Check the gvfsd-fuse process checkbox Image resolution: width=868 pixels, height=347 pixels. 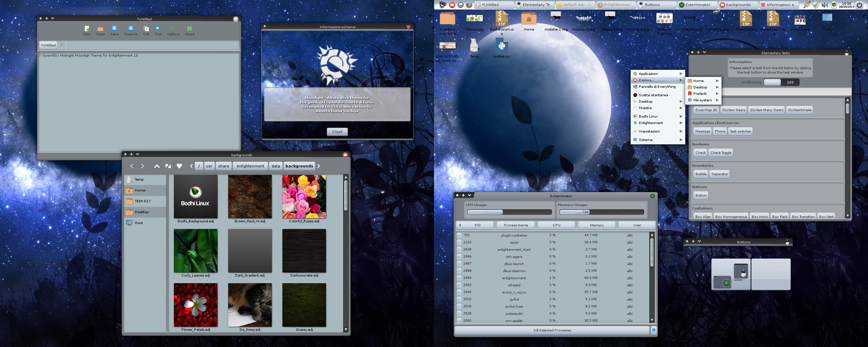(x=459, y=306)
